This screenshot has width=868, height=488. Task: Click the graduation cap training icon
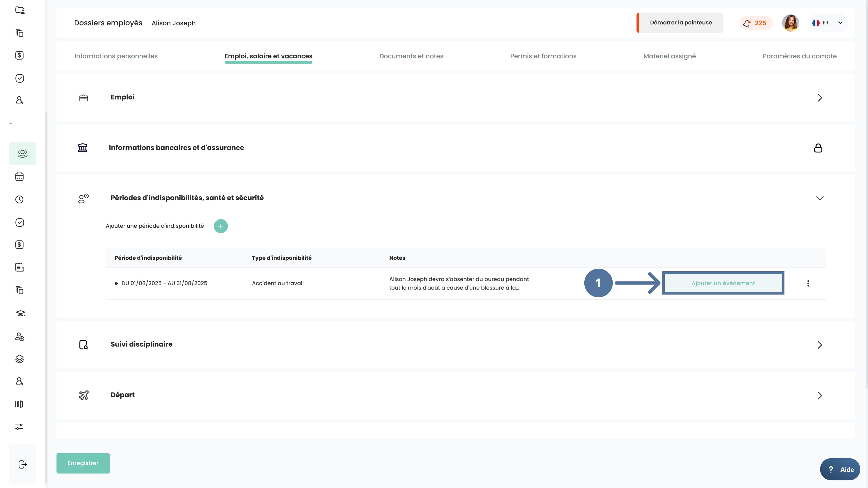coord(20,313)
